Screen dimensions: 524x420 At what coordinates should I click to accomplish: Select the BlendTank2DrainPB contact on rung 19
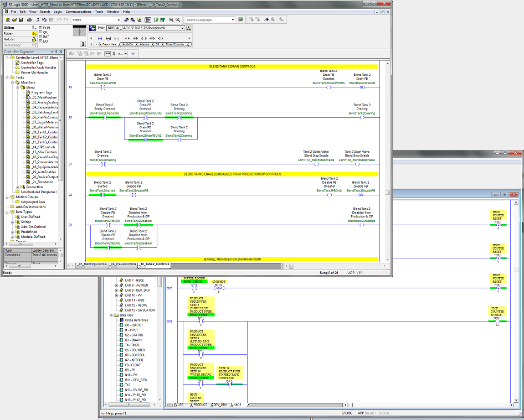coord(103,87)
